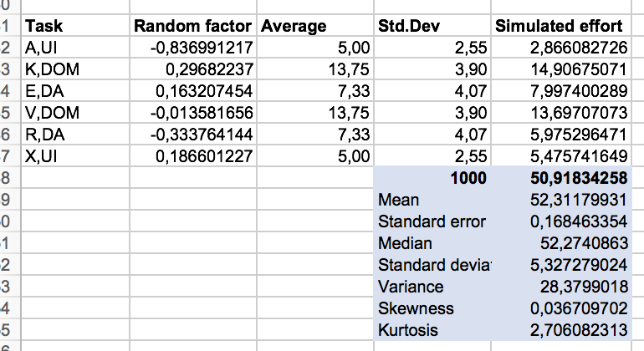The image size is (644, 351).
Task: Select the average value 13,75 for V,DOM
Action: click(x=315, y=113)
